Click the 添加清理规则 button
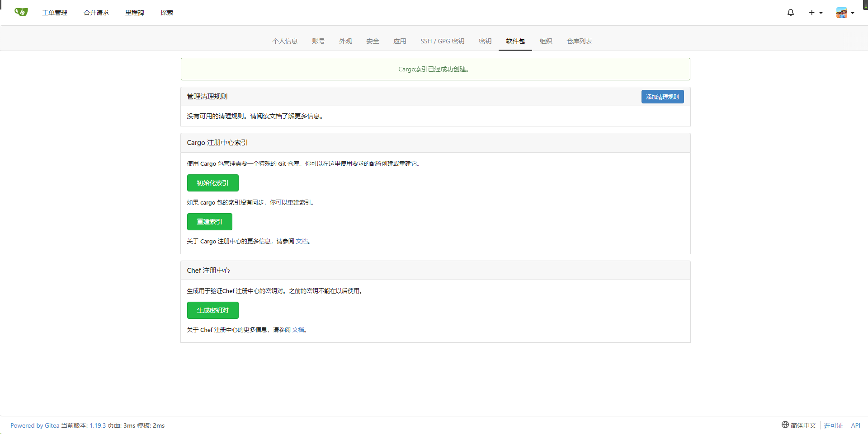The height and width of the screenshot is (434, 868). pos(662,97)
